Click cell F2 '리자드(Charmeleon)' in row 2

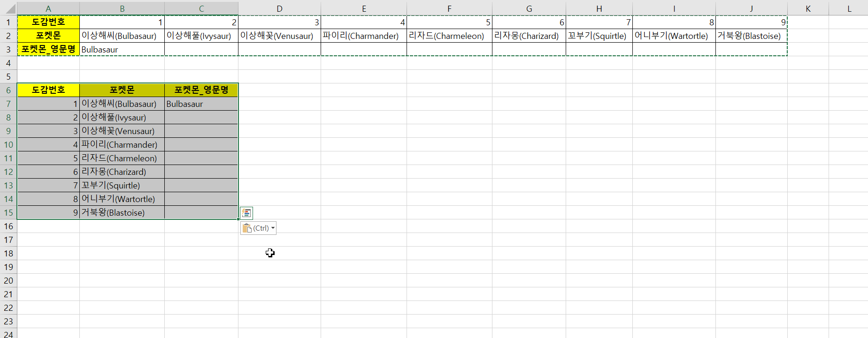pos(449,36)
